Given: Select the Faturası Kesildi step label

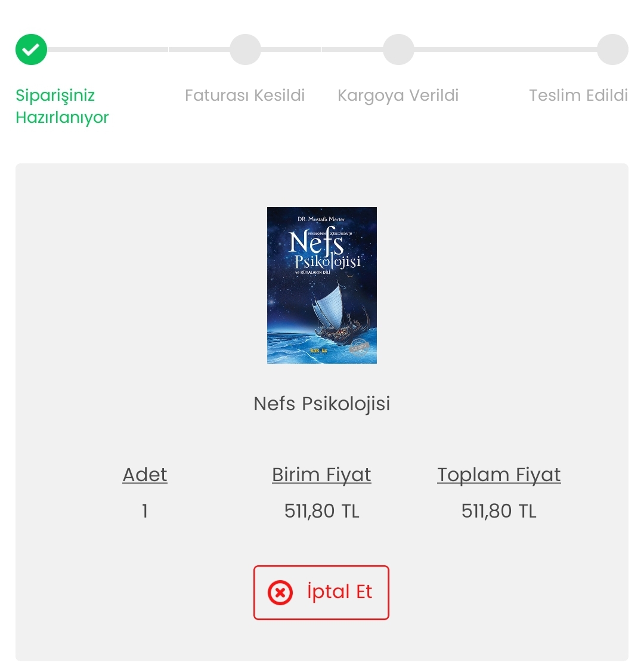Looking at the screenshot, I should click(244, 95).
